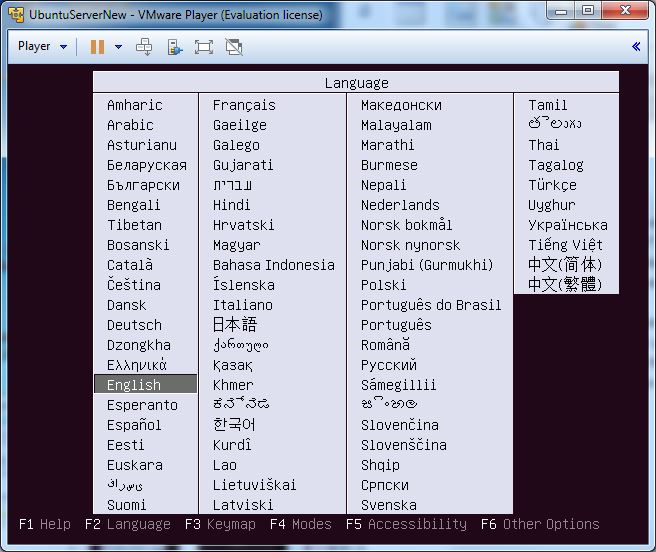
Task: Click the VMware Player title bar icon
Action: tap(15, 14)
